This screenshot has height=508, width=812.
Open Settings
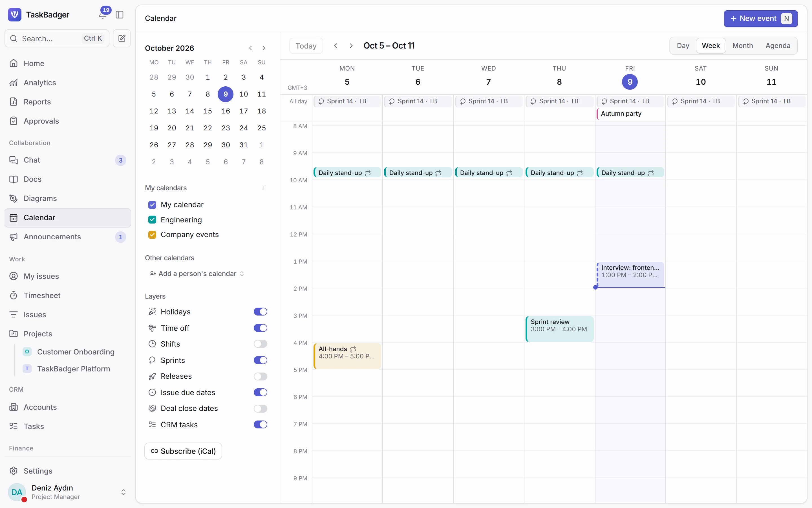tap(67, 471)
